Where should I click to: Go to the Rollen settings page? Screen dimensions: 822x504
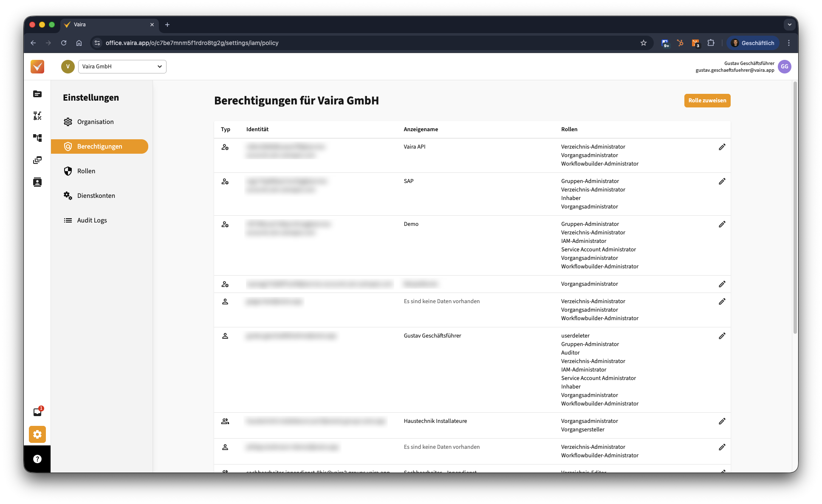(86, 171)
